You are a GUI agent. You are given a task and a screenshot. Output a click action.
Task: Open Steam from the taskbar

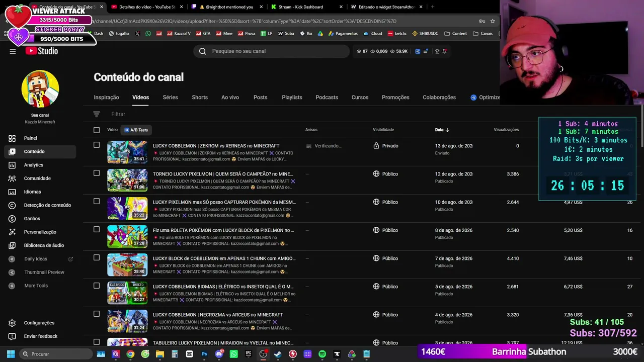coord(278,354)
